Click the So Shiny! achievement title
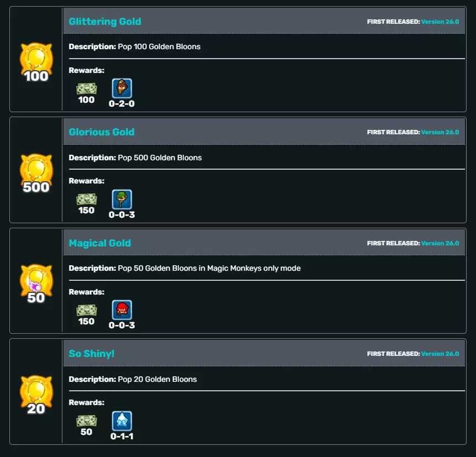The height and width of the screenshot is (457, 476). pyautogui.click(x=91, y=354)
